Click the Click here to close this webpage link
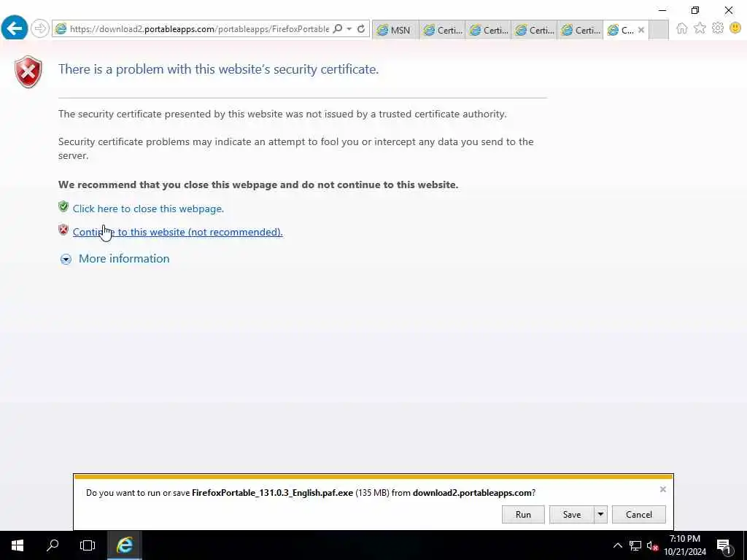Screen dimensions: 747x560 (x=148, y=209)
